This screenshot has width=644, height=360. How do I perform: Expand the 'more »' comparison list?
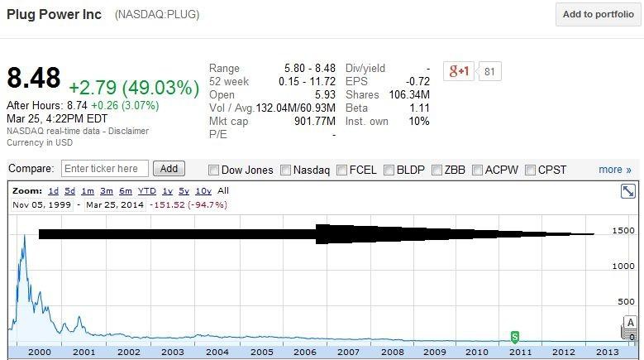[x=614, y=170]
